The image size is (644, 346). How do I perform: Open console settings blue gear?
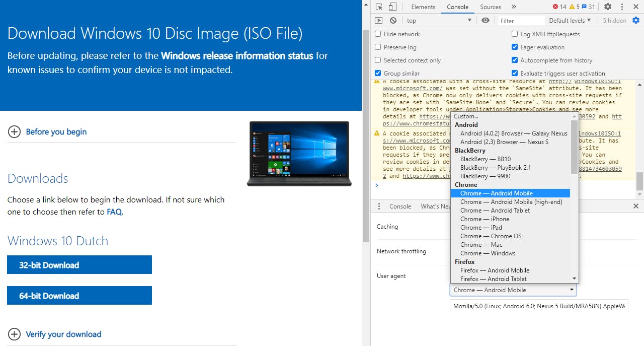point(636,21)
